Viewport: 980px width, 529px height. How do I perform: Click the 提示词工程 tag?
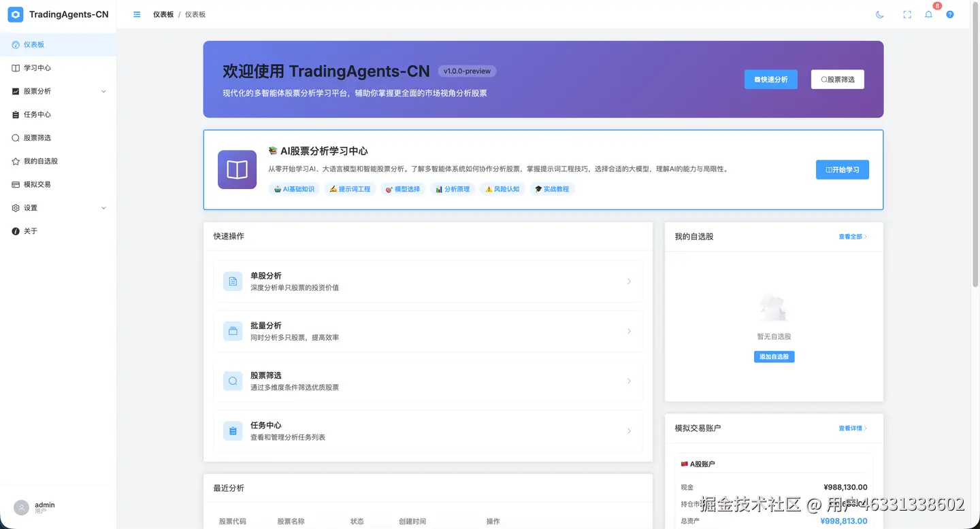(x=350, y=189)
